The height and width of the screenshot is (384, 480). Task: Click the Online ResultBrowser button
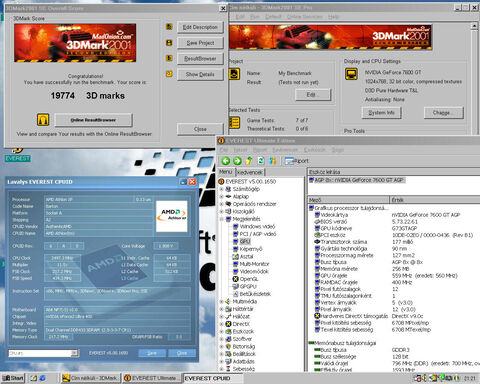(93, 120)
